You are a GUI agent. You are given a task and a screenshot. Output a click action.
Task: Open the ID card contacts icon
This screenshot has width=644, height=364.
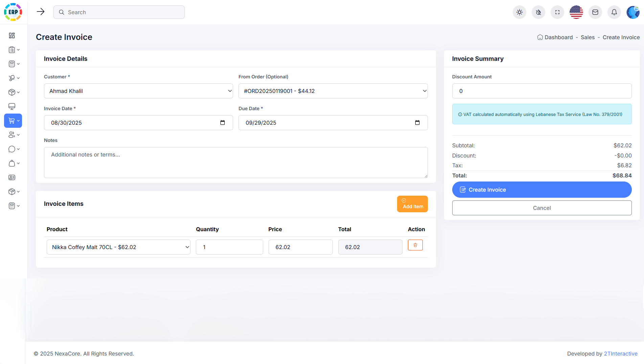tap(12, 177)
